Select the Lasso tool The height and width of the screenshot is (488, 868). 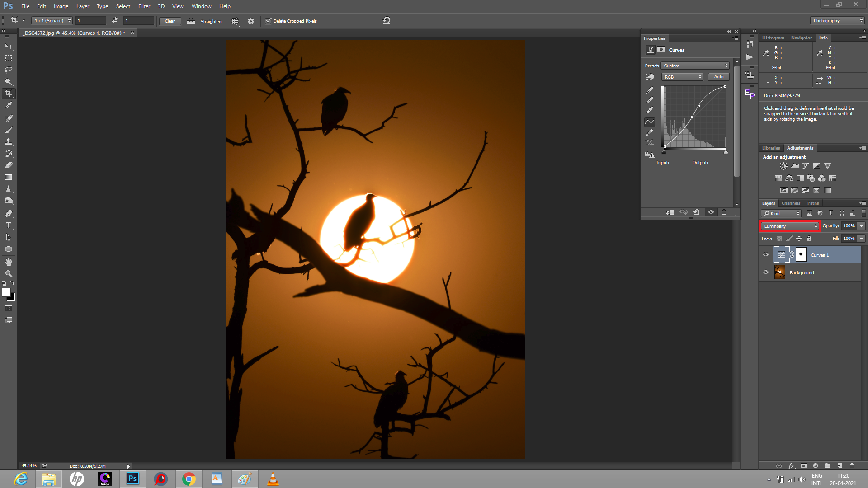coord(9,70)
